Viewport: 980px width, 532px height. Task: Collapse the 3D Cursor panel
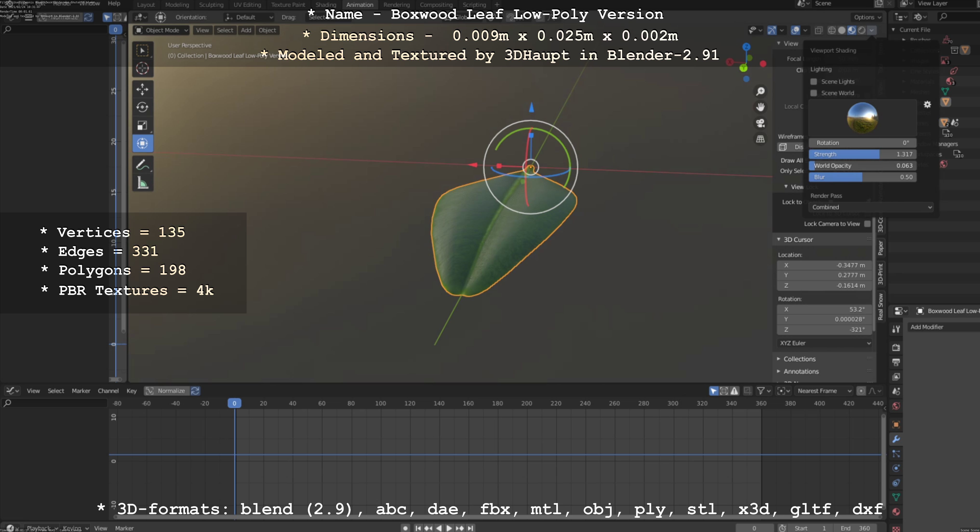[x=798, y=239]
